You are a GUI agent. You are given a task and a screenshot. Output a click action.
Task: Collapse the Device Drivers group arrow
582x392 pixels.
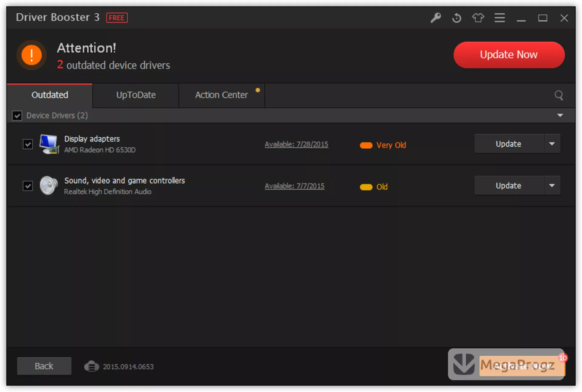click(x=560, y=115)
